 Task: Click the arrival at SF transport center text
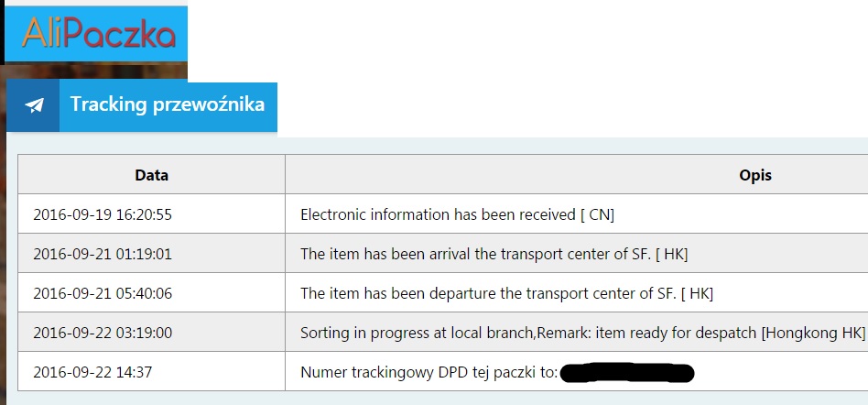(476, 255)
